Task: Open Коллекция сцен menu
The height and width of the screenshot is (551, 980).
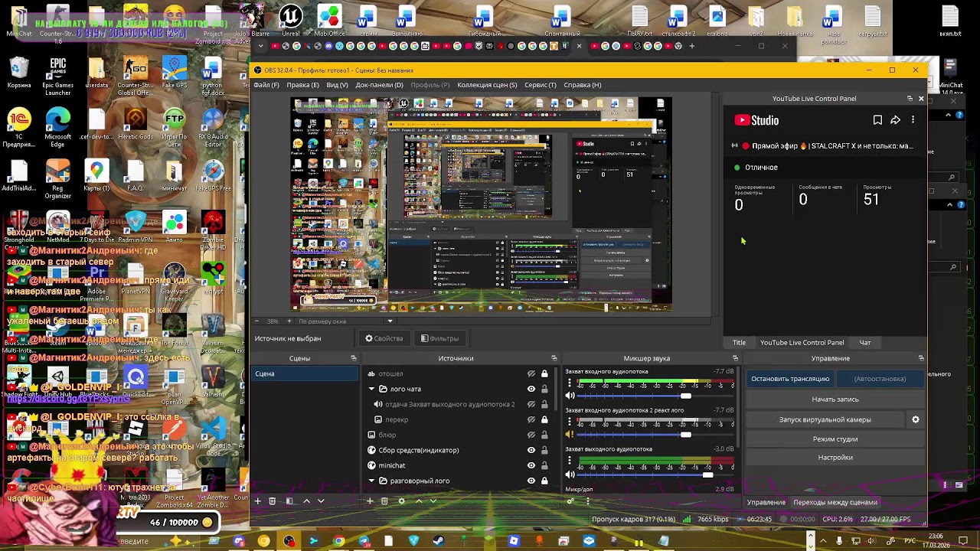Action: tap(487, 85)
